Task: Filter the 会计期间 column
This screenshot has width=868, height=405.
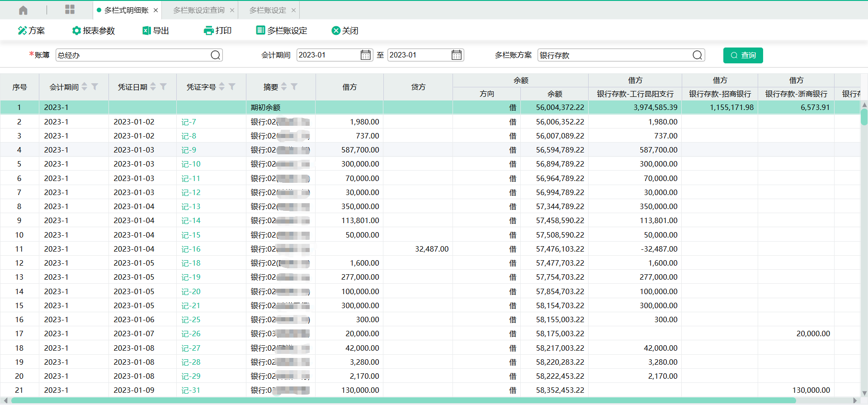Action: click(x=95, y=86)
